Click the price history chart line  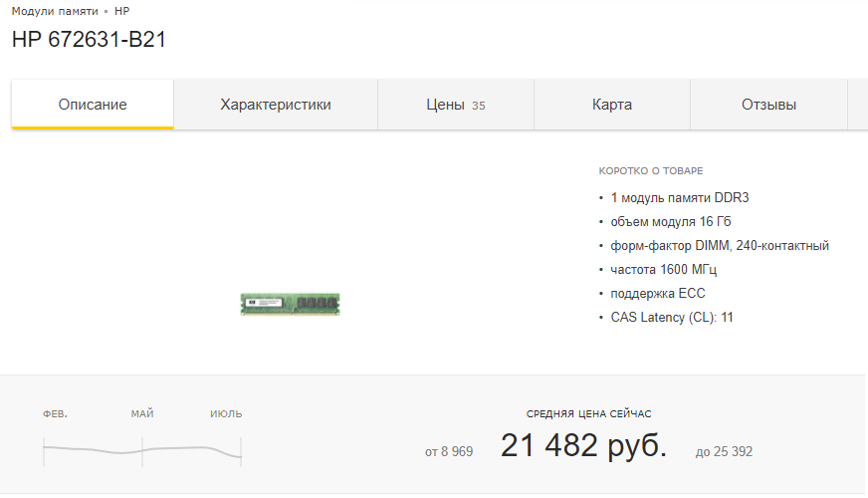[x=141, y=451]
